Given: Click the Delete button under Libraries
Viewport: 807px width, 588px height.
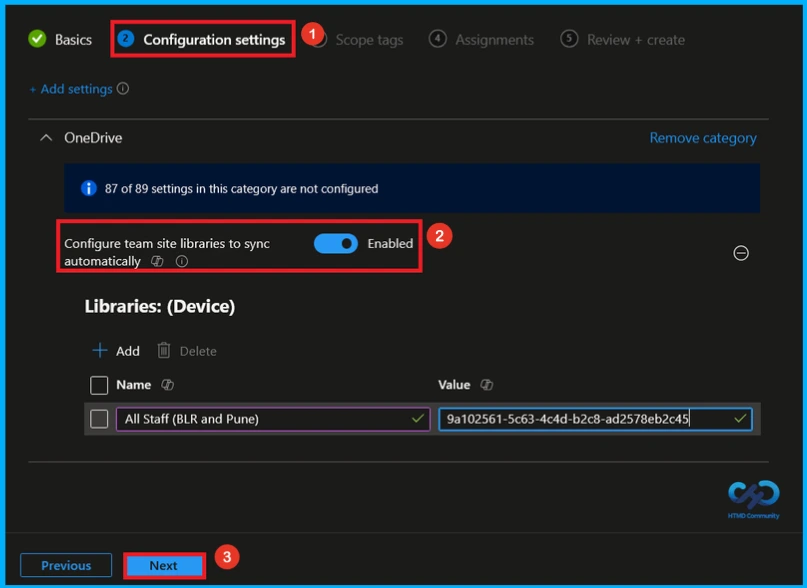Looking at the screenshot, I should (187, 351).
